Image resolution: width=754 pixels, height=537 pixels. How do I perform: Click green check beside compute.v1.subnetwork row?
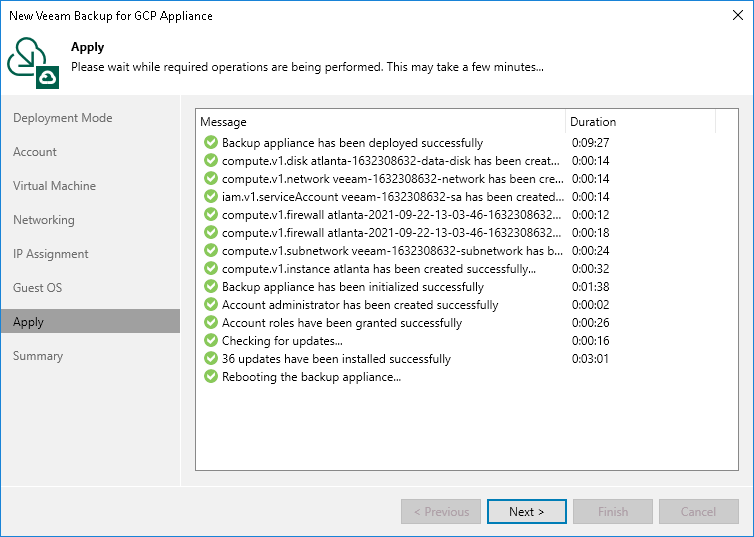tap(211, 250)
